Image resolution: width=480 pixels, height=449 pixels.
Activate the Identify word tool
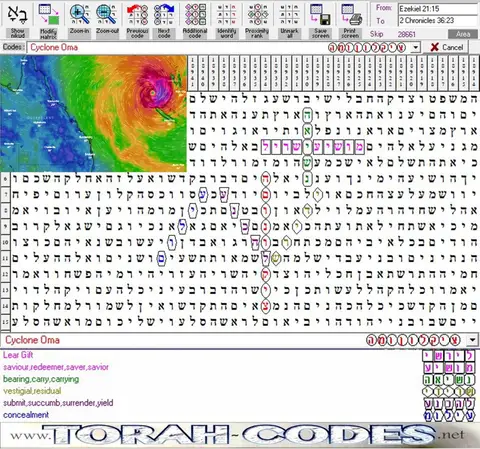(x=227, y=15)
